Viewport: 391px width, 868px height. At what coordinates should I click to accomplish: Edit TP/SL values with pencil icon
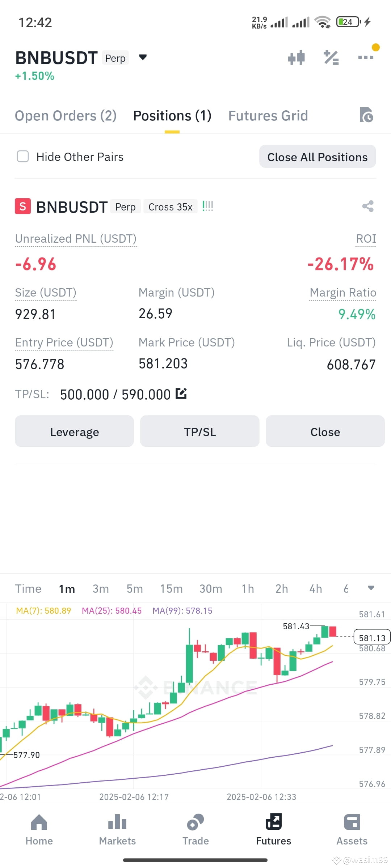coord(181,393)
